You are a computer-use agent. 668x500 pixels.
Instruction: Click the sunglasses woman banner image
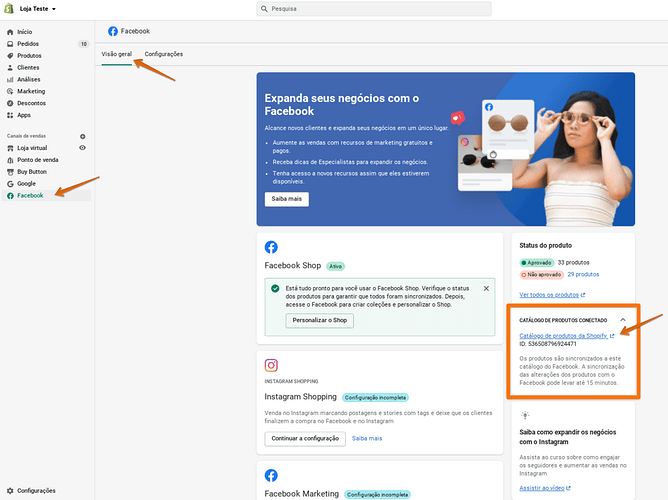(x=575, y=158)
